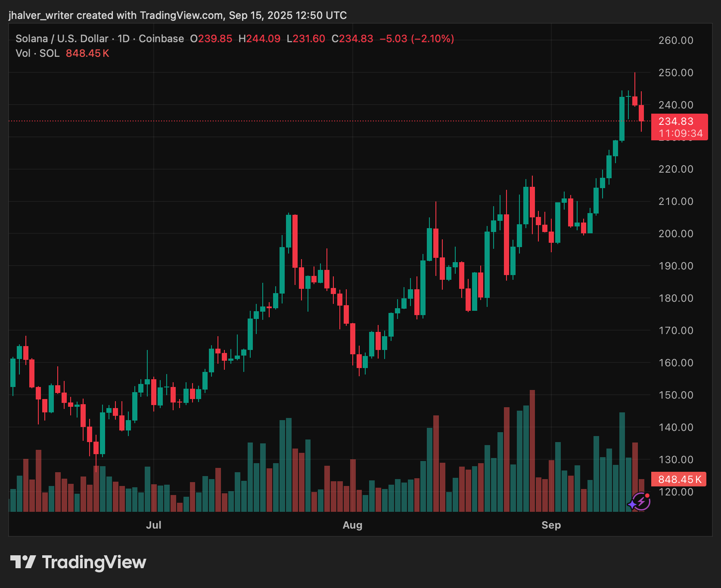This screenshot has width=721, height=588.
Task: Click the open price value O239.85
Action: pyautogui.click(x=211, y=39)
